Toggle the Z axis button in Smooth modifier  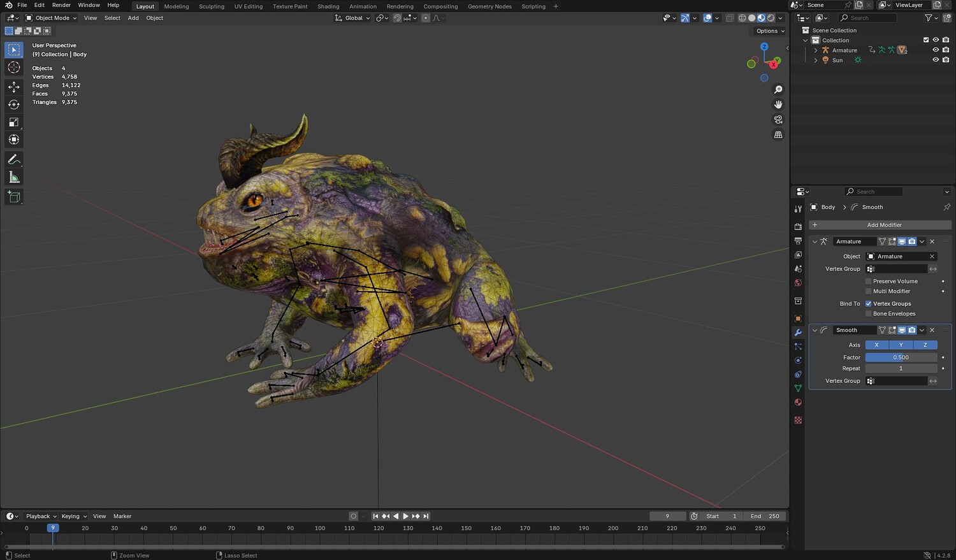925,345
